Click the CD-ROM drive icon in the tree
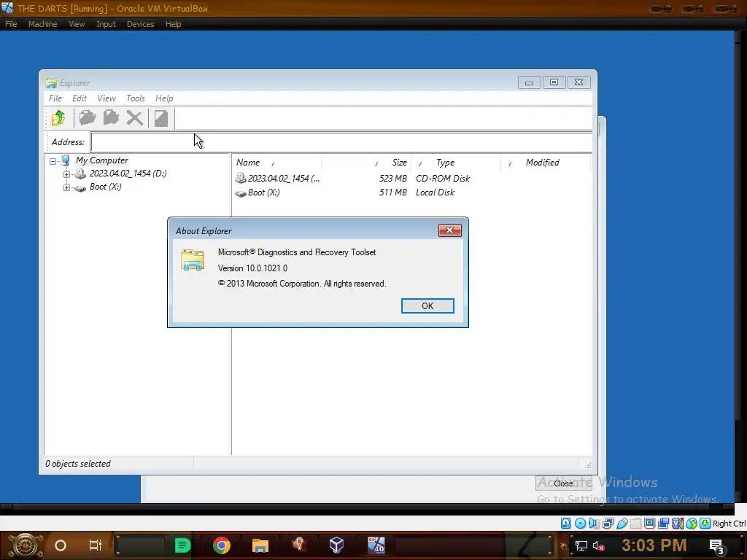747x560 pixels. 80,174
